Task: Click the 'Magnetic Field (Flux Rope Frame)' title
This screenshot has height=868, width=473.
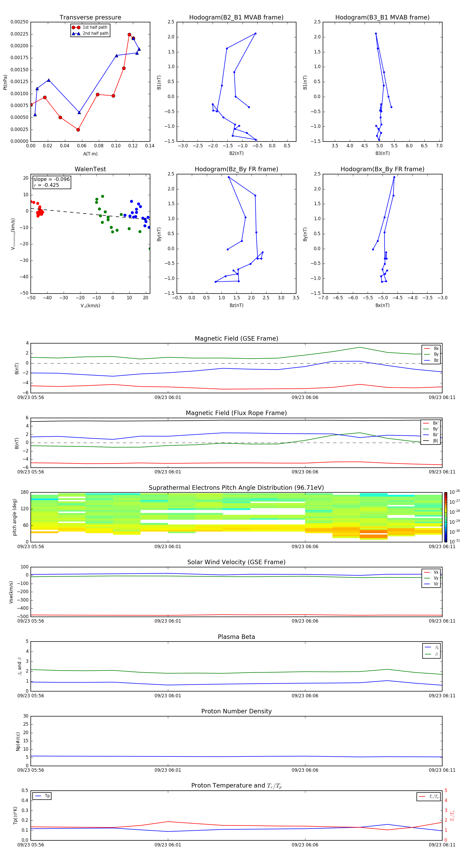Action: pos(236,413)
